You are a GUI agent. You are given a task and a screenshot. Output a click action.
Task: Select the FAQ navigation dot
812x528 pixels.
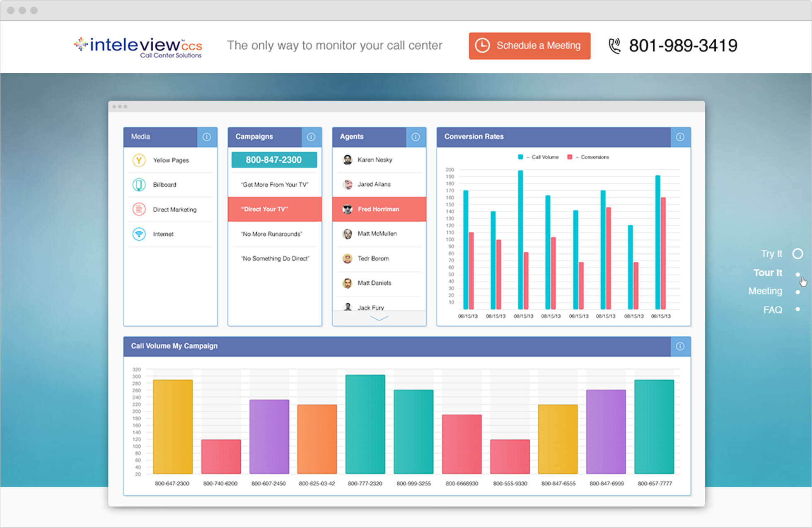point(797,309)
